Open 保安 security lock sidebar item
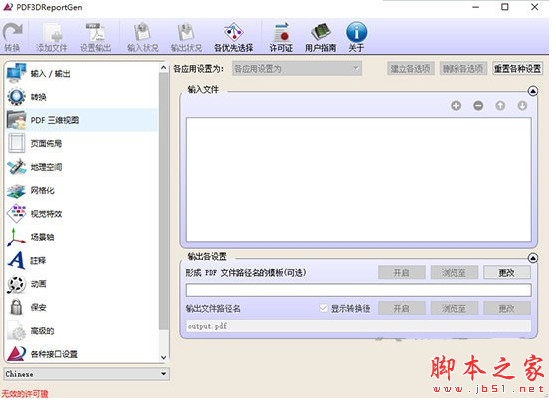This screenshot has height=400, width=556. [82, 307]
